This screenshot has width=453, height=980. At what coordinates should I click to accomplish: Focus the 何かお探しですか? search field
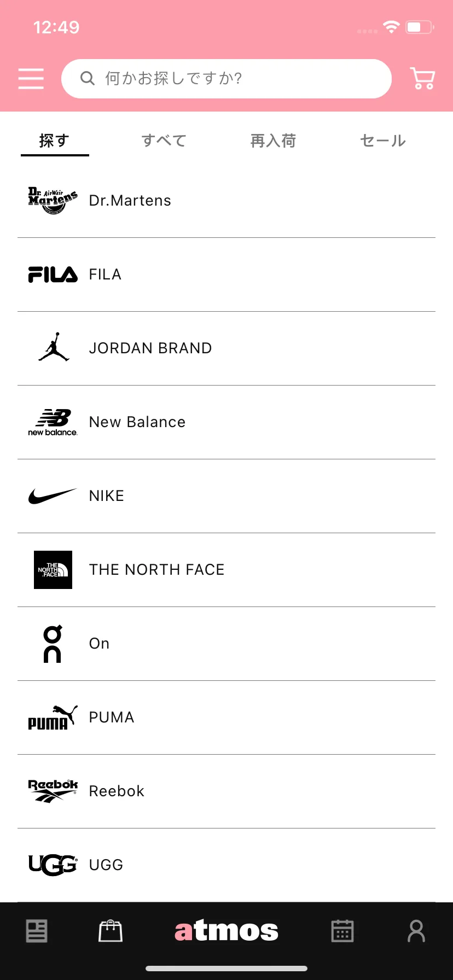coord(226,79)
